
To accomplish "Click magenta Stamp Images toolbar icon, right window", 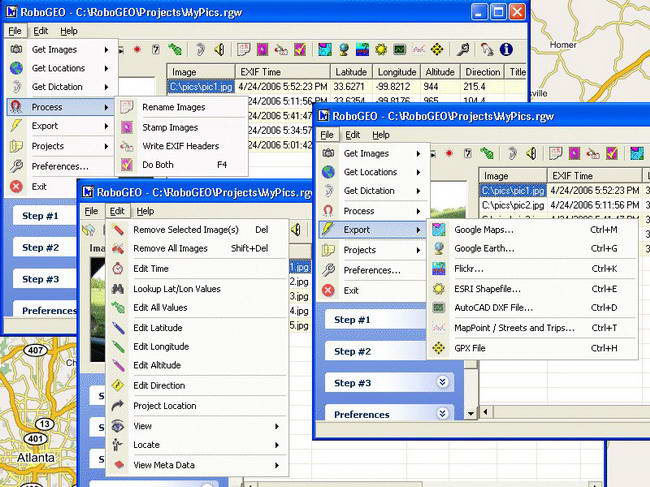I will (574, 153).
